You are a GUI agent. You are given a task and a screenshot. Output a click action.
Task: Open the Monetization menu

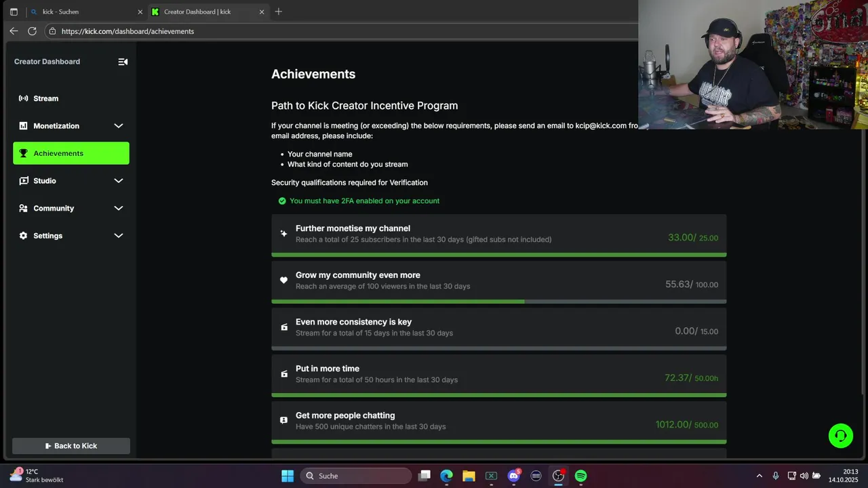[71, 126]
